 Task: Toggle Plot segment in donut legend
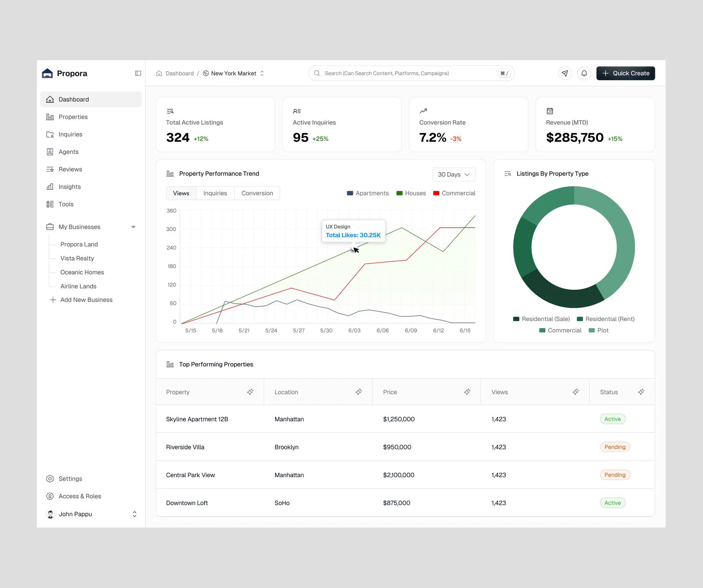(x=598, y=330)
